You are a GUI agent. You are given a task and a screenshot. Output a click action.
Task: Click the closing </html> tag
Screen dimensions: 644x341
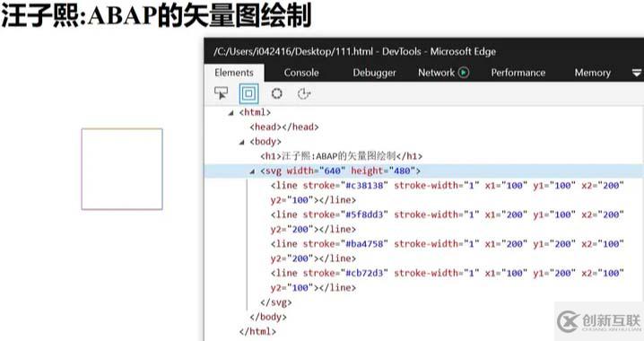point(257,331)
